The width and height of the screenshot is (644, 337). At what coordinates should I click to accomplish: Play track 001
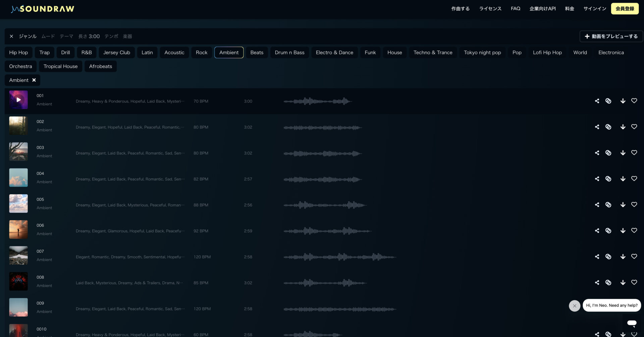[18, 100]
